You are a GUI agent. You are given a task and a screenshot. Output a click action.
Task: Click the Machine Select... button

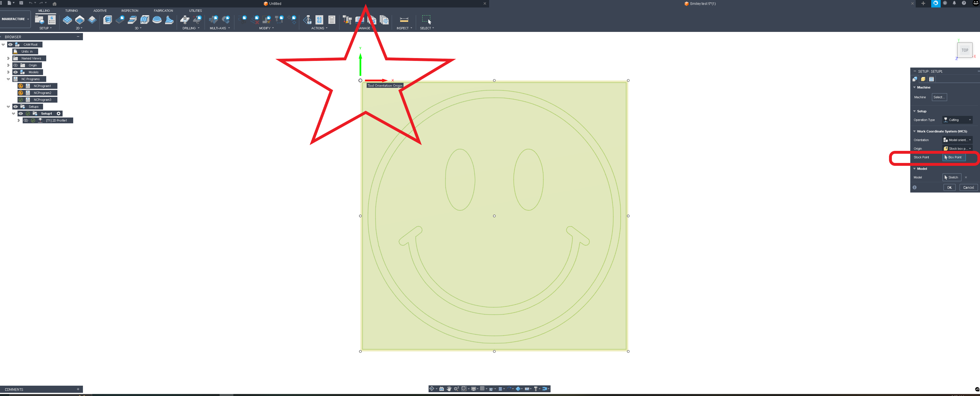939,97
